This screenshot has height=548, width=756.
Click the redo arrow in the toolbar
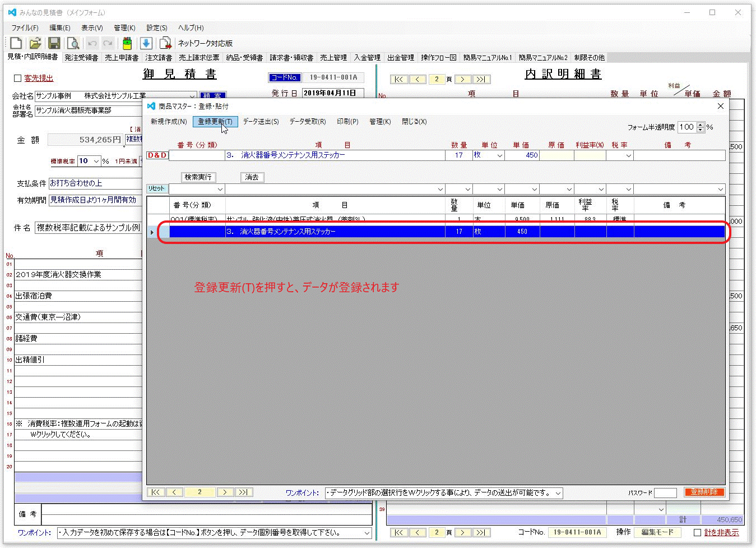(108, 43)
